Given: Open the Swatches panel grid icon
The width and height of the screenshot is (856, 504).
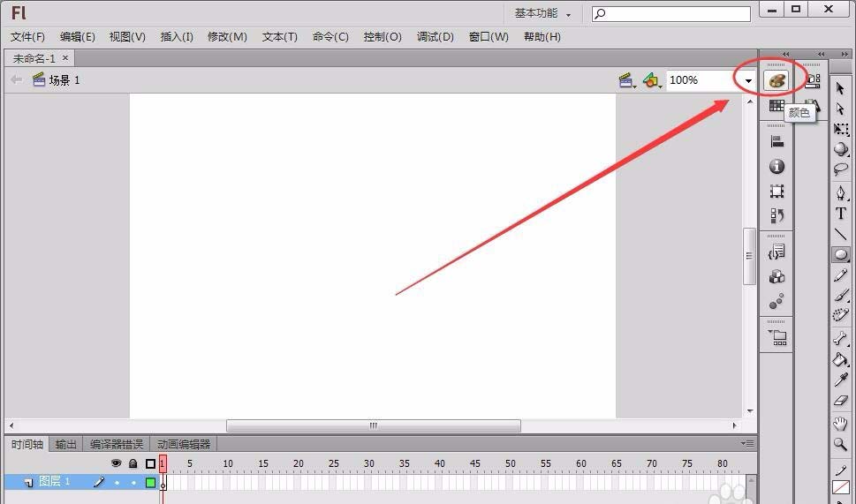Looking at the screenshot, I should click(x=776, y=105).
